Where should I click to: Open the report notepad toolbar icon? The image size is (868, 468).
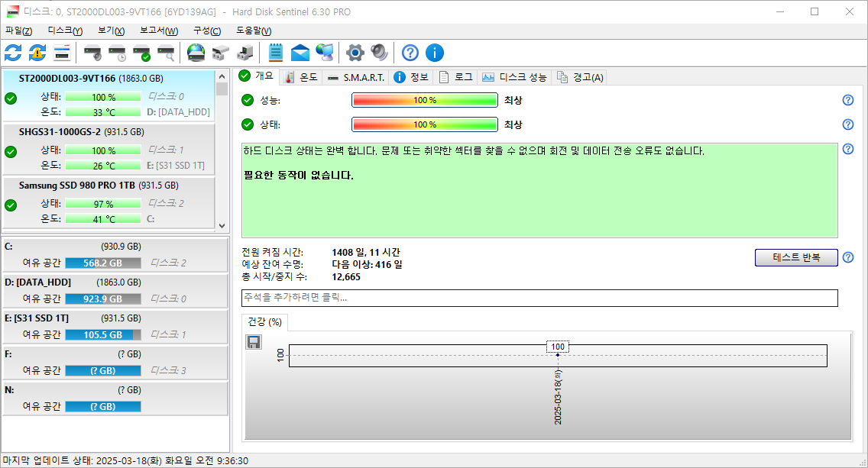click(x=275, y=53)
